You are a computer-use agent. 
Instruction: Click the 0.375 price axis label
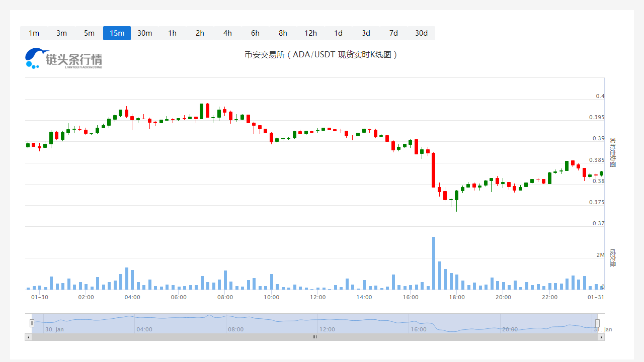[597, 202]
